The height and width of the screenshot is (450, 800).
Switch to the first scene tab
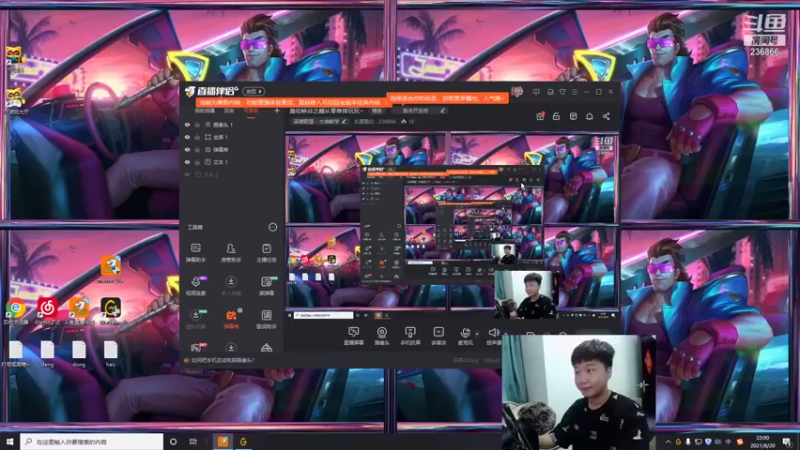click(x=205, y=111)
